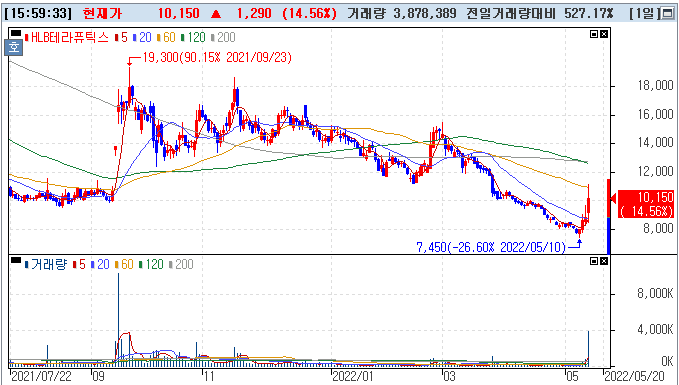Viewport: 679px width, 385px height.
Task: Click the 14,000 price axis label
Action: pyautogui.click(x=656, y=143)
